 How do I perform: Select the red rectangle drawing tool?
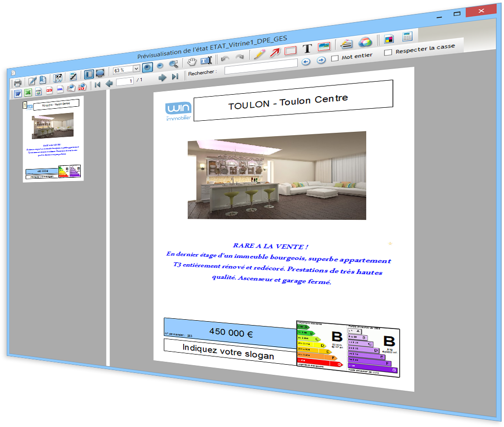[x=290, y=50]
